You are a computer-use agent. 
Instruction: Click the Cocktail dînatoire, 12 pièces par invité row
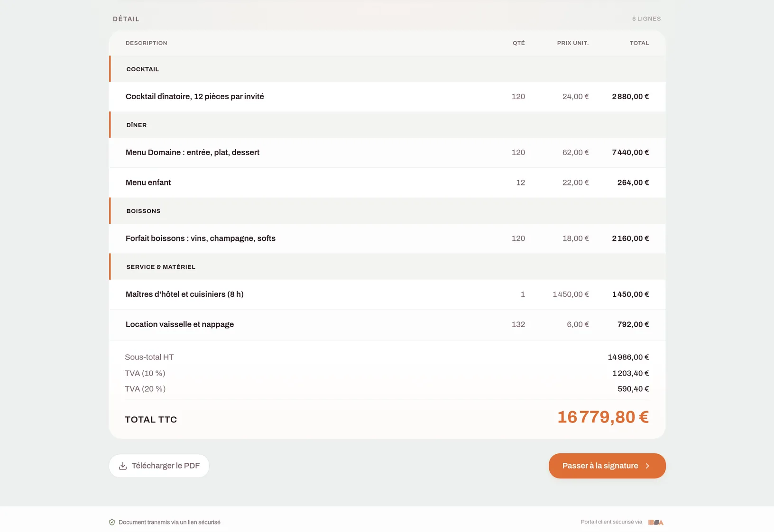point(387,97)
